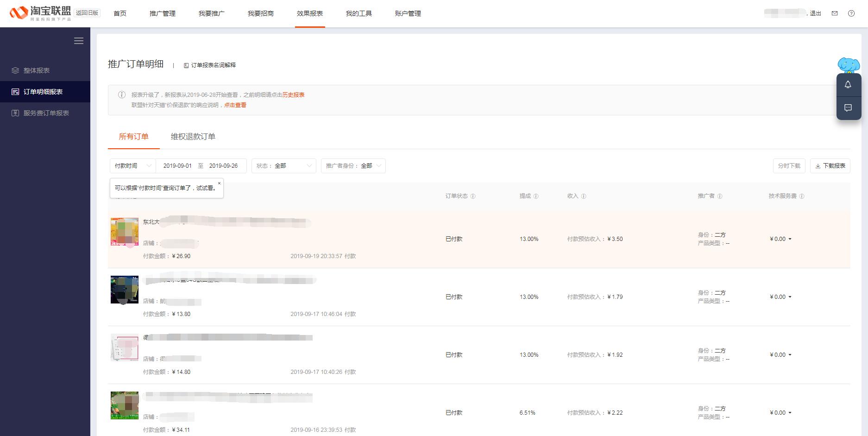
Task: Open the 付款时间 filter dropdown
Action: click(x=132, y=165)
